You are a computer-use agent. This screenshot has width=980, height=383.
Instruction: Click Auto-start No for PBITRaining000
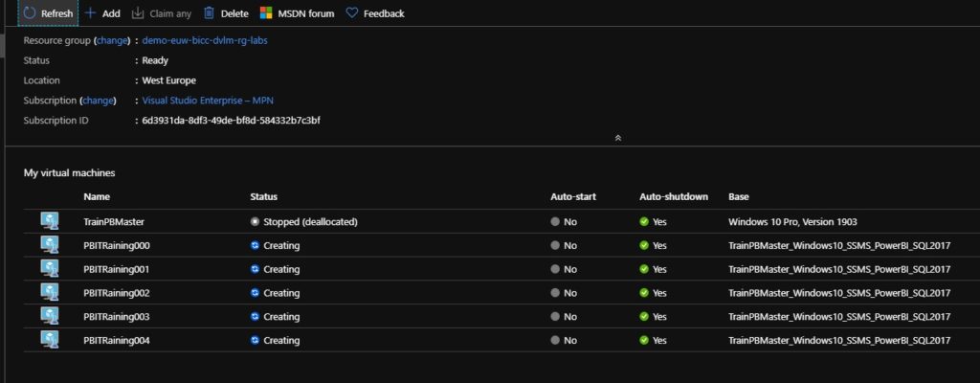pyautogui.click(x=564, y=245)
